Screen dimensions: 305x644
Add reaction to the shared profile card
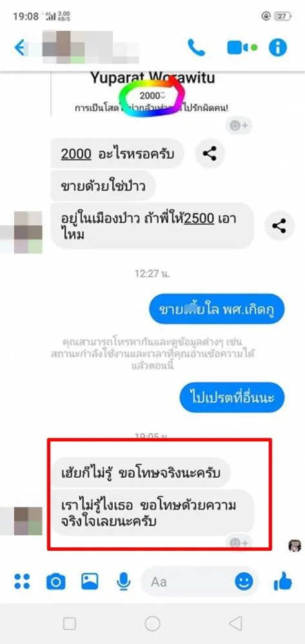click(x=239, y=126)
